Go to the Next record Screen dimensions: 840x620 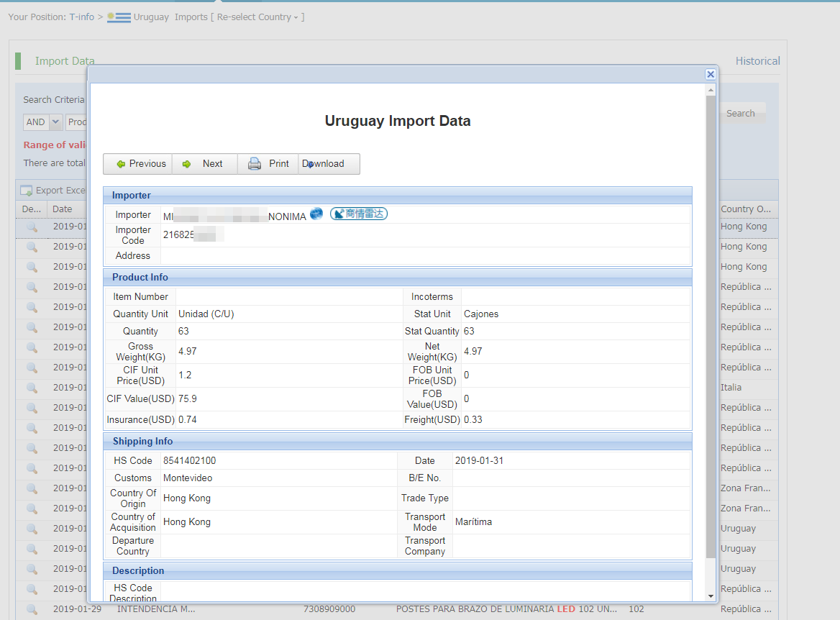204,164
